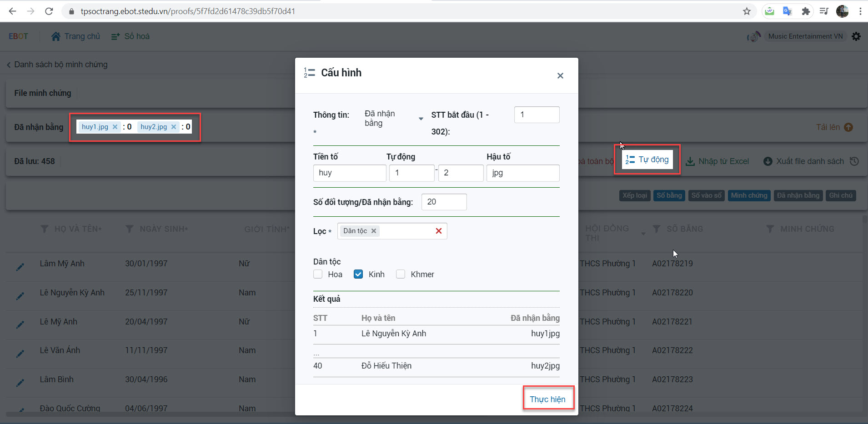Go to Trang chủ menu

click(76, 36)
